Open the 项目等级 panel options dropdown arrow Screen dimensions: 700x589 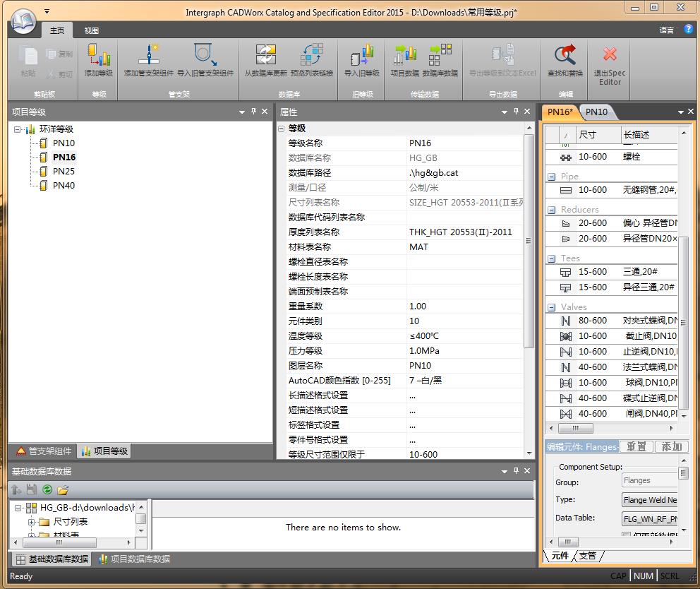pyautogui.click(x=242, y=112)
